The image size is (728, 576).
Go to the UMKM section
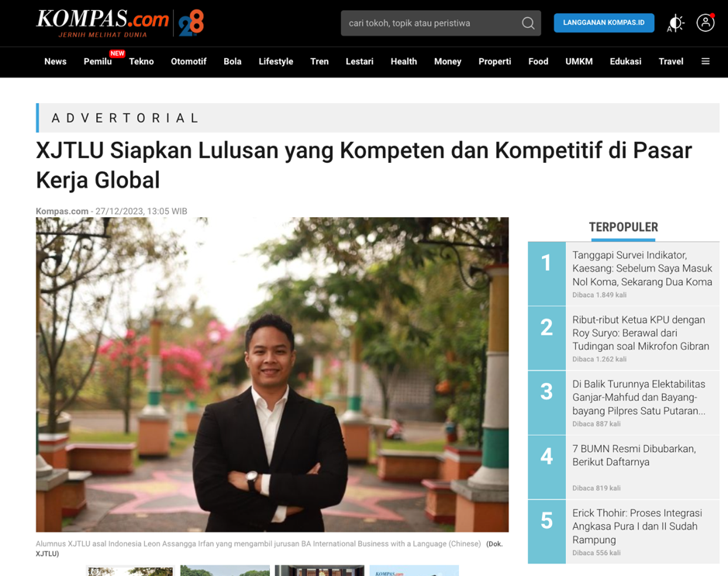click(x=579, y=61)
